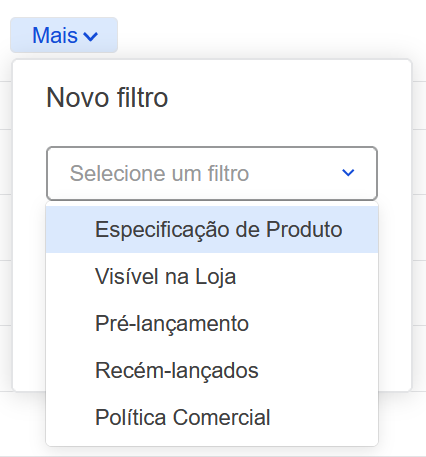The height and width of the screenshot is (457, 426).
Task: Click the highlighted Especificação de Produto row
Action: tap(212, 229)
